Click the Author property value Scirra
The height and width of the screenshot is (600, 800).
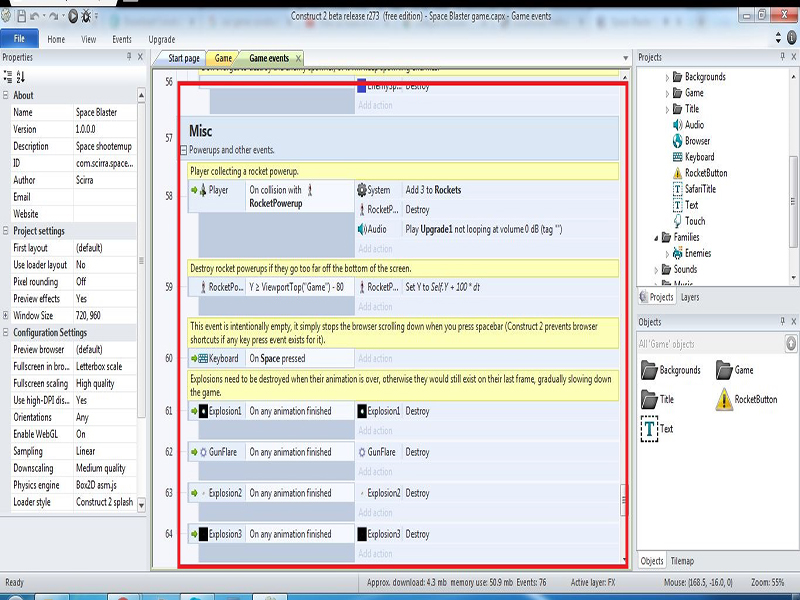(105, 180)
